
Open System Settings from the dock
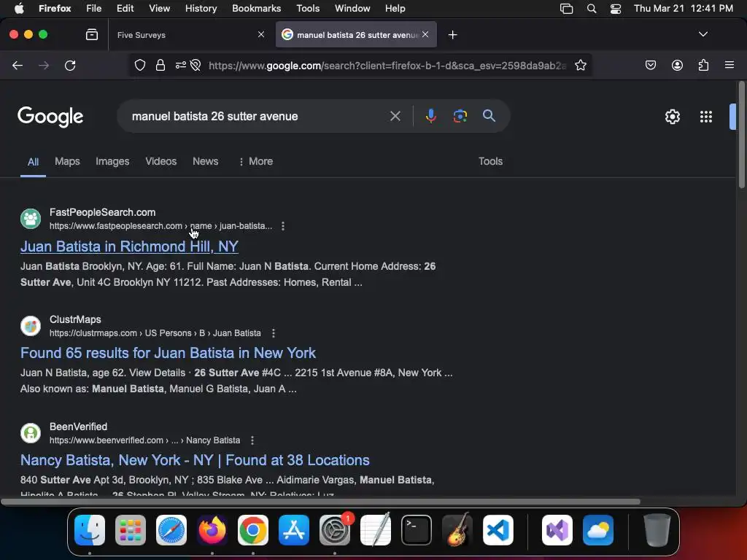[334, 530]
